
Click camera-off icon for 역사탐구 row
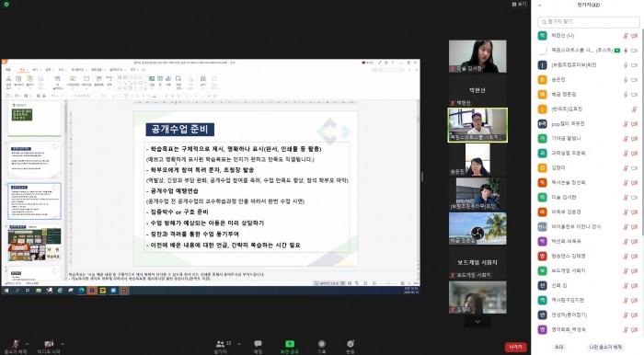[634, 301]
